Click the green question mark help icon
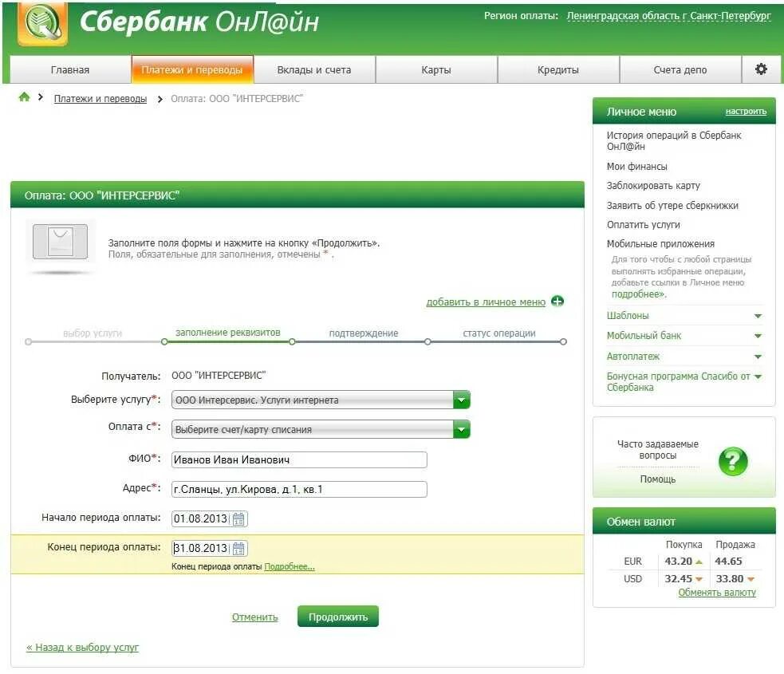The width and height of the screenshot is (784, 674). [732, 461]
